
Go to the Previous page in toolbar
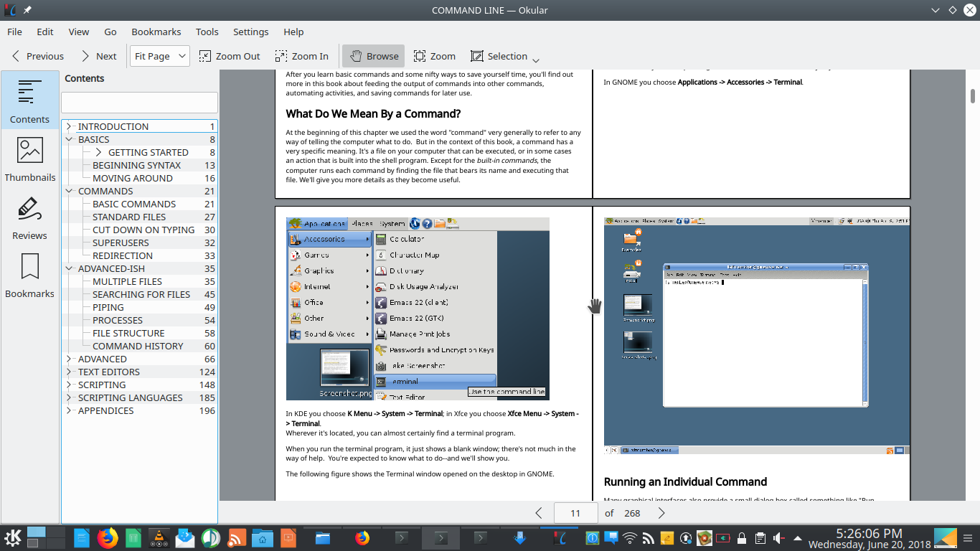38,56
